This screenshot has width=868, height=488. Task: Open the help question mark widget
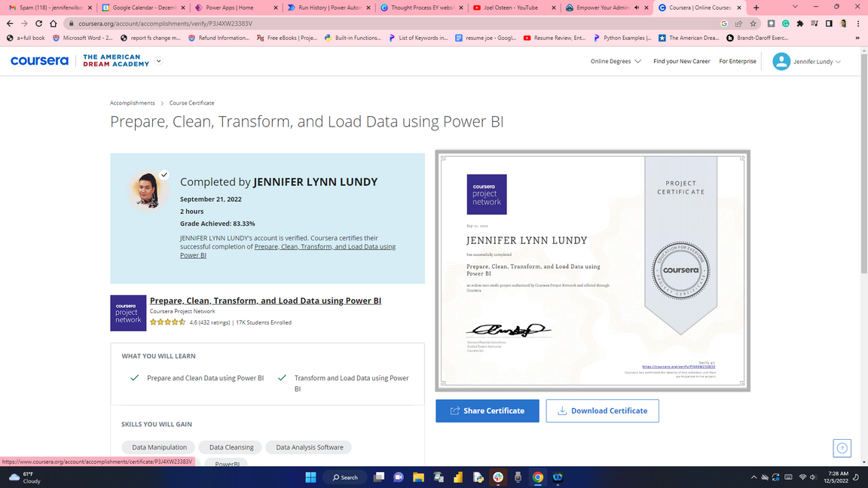tap(842, 448)
